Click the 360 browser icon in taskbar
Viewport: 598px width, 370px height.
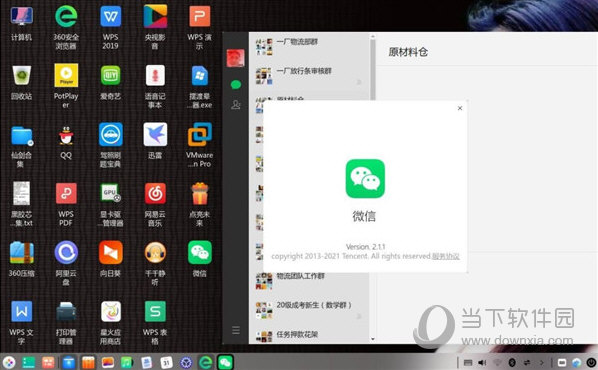pos(206,362)
